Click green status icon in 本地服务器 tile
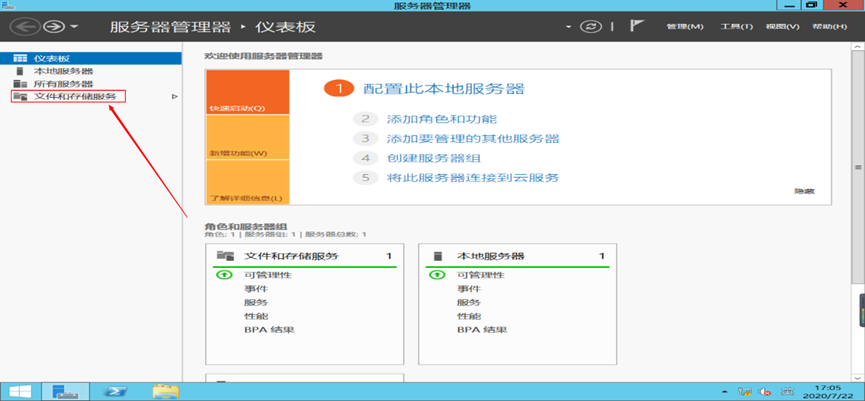Viewport: 865px width, 401px height. 437,275
